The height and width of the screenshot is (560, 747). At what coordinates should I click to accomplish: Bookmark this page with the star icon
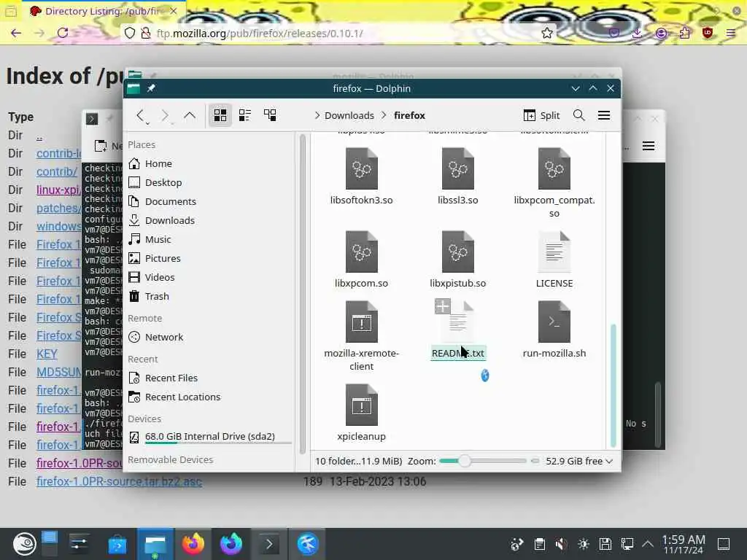coord(547,33)
